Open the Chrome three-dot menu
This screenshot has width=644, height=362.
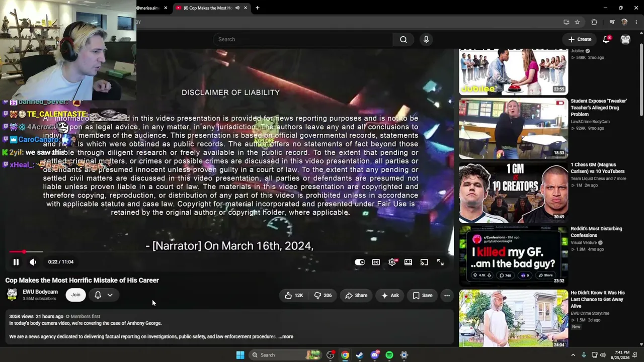(x=636, y=22)
